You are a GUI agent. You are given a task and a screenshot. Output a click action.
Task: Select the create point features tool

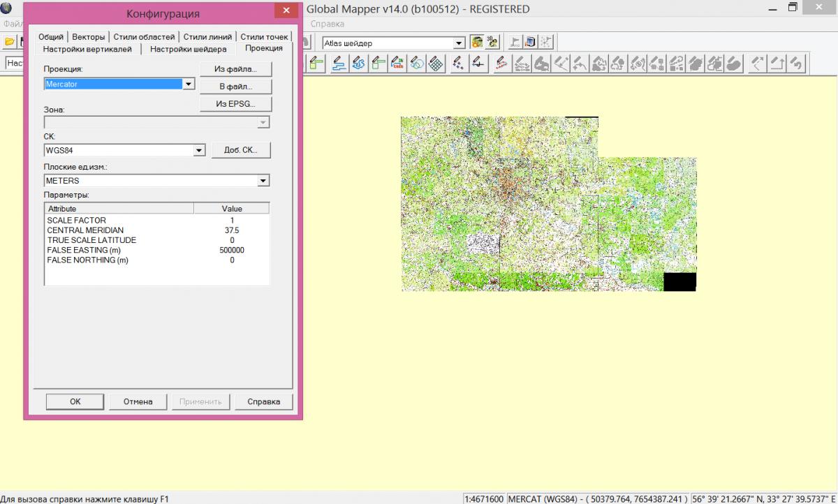click(458, 64)
